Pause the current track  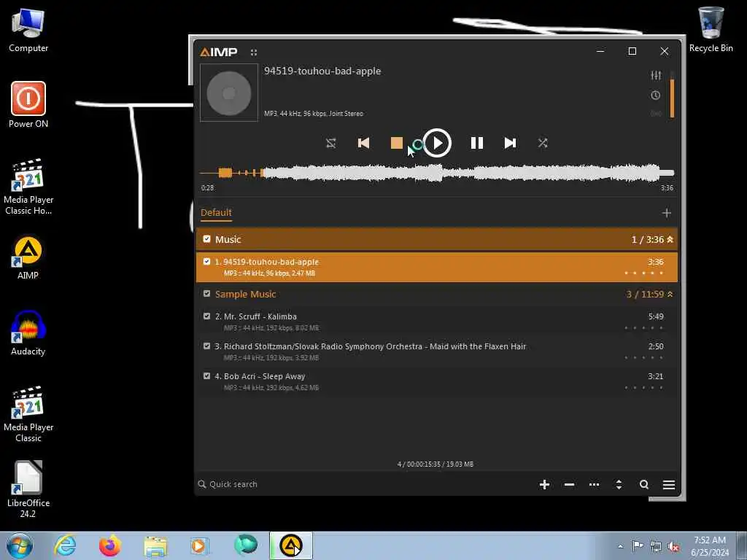click(477, 143)
